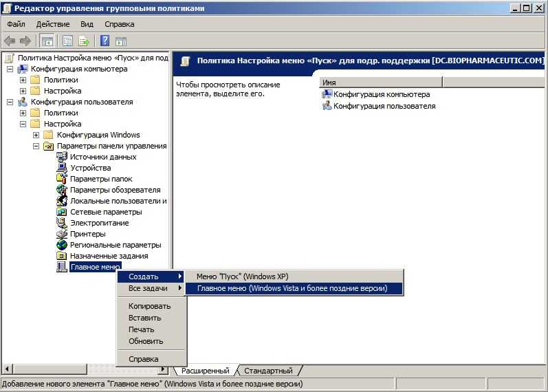Choose Главное меню (Windows Vista) submenu item

click(x=294, y=288)
